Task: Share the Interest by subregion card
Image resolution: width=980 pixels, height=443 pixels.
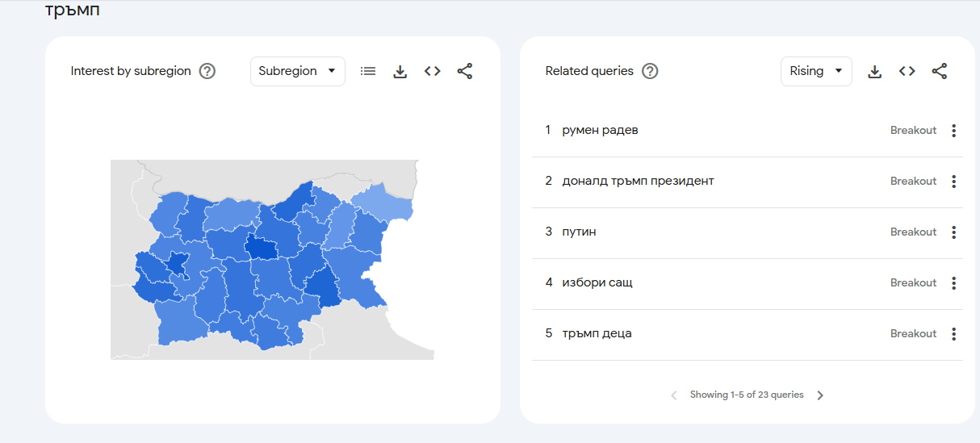Action: click(465, 71)
